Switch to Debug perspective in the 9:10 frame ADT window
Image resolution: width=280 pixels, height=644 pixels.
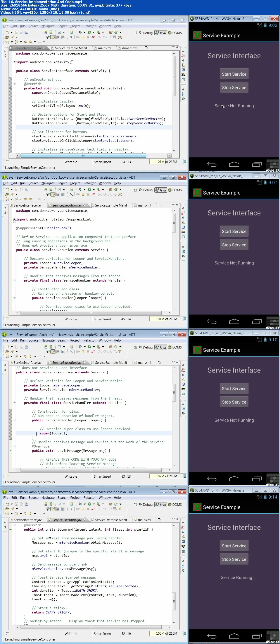click(x=145, y=347)
